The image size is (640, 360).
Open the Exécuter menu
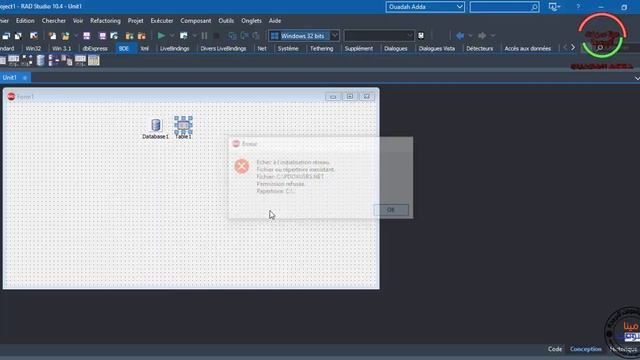(x=162, y=21)
